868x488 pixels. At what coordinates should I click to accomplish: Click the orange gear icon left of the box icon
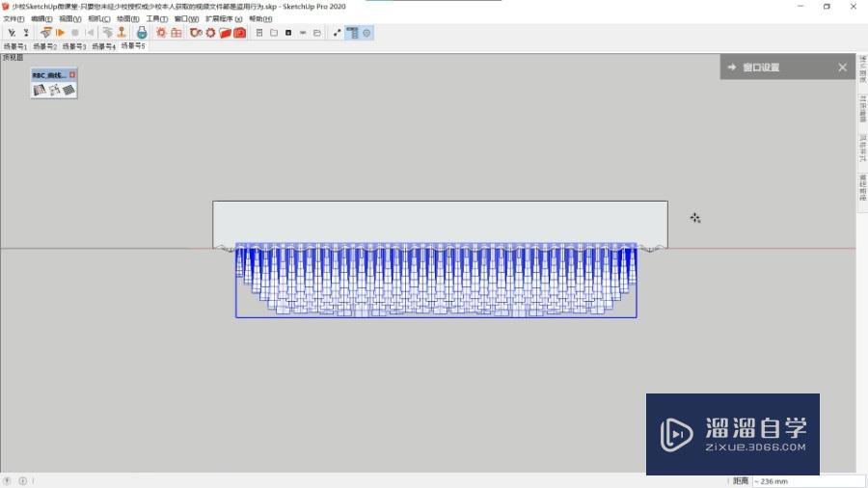161,33
